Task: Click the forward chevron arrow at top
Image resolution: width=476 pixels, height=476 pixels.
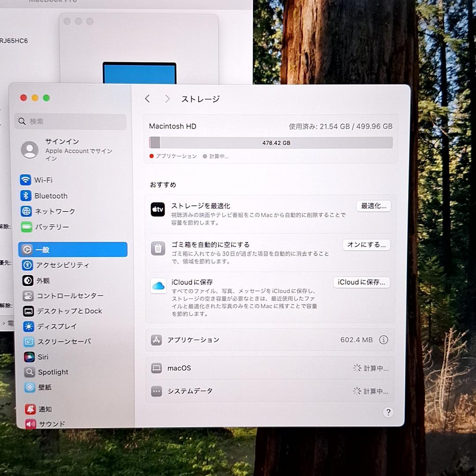Action: 167,99
